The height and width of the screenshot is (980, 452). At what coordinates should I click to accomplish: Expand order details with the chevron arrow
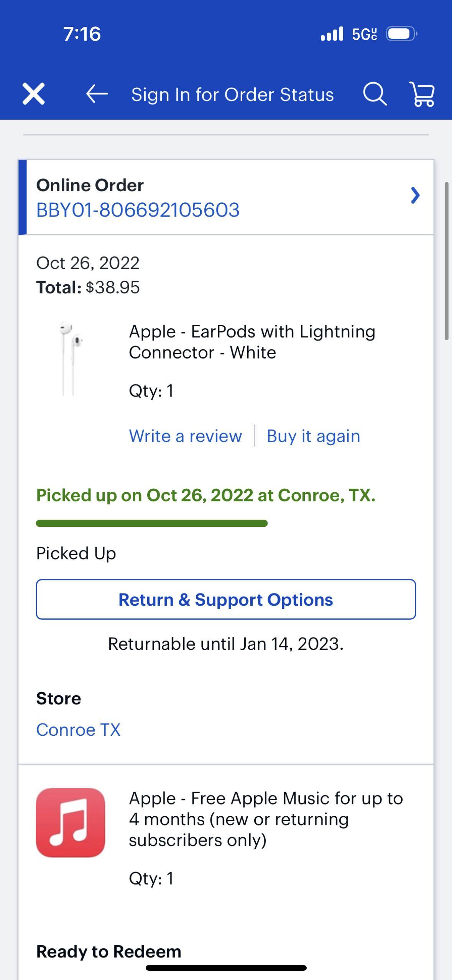point(415,196)
